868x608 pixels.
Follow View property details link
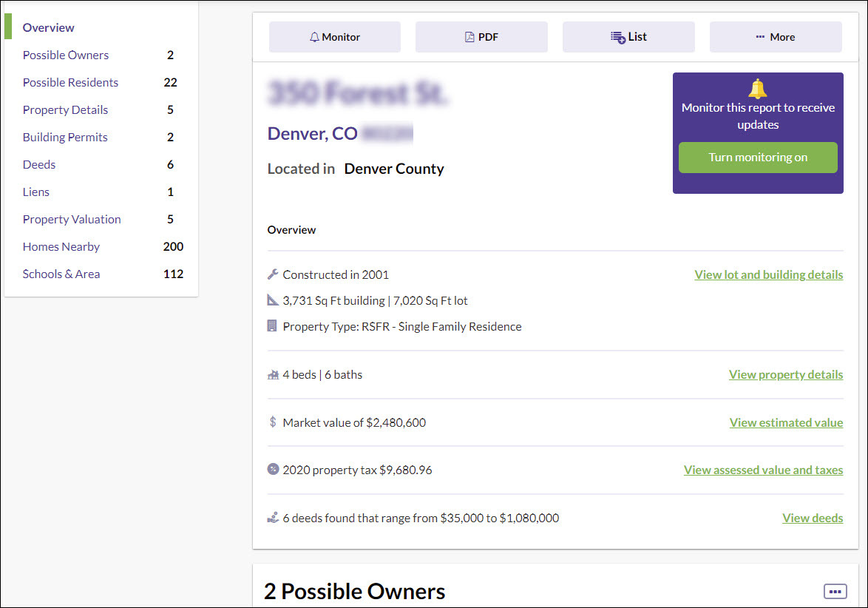[785, 375]
